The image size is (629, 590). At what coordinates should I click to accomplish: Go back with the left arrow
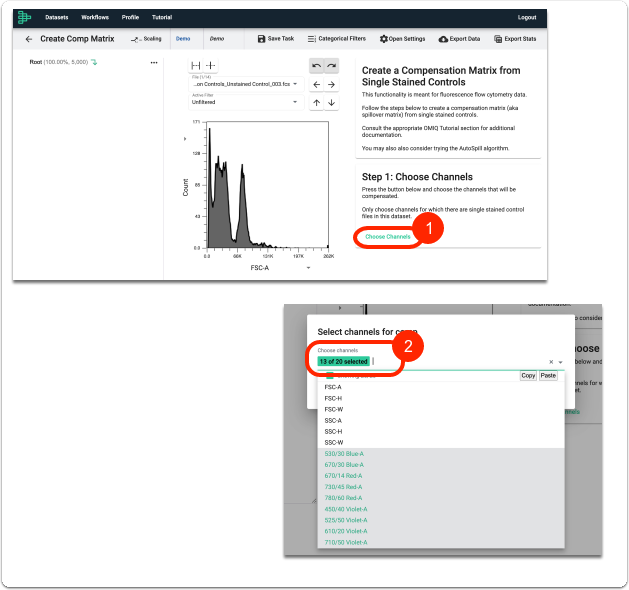(x=28, y=39)
